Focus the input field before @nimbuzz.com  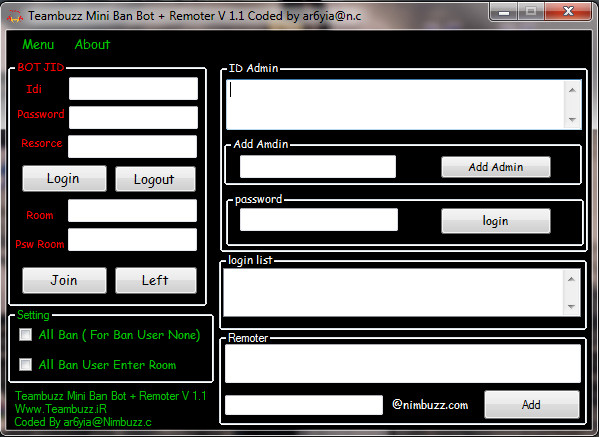pos(304,405)
